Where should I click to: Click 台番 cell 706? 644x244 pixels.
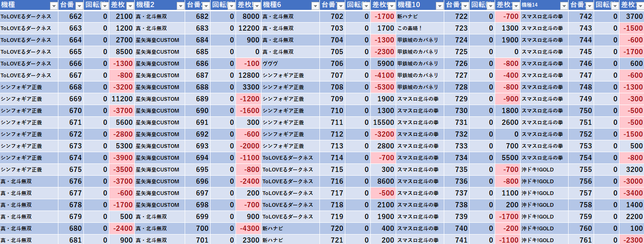[332, 64]
